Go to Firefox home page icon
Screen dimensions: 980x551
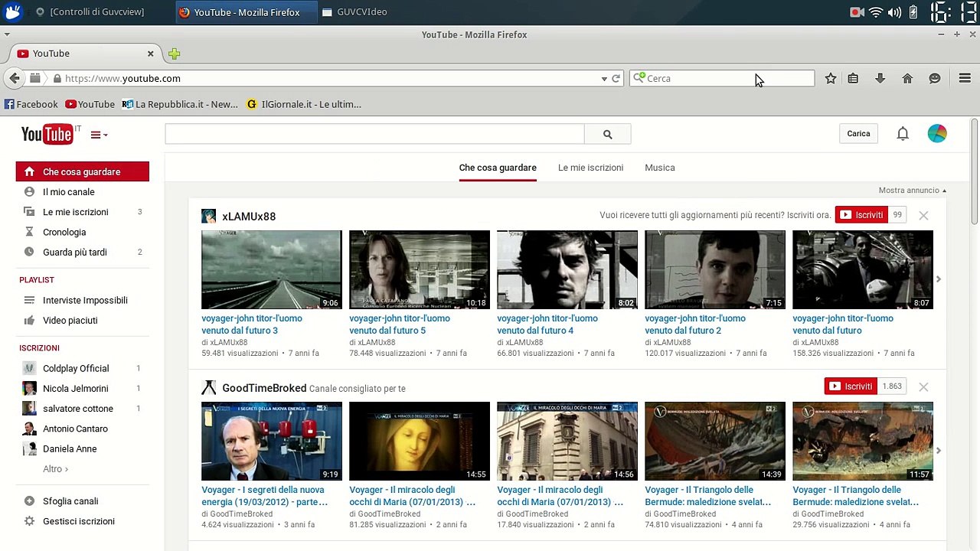(907, 78)
